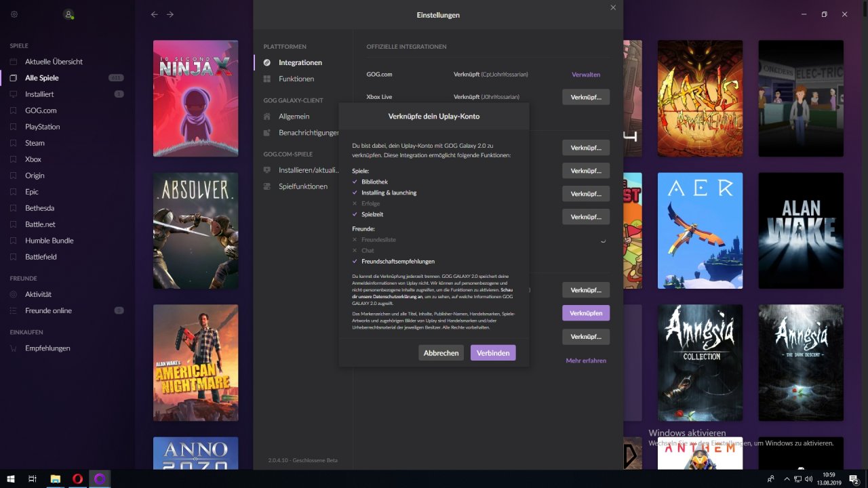Open GOG.com library in sidebar
The height and width of the screenshot is (488, 868).
coord(41,110)
